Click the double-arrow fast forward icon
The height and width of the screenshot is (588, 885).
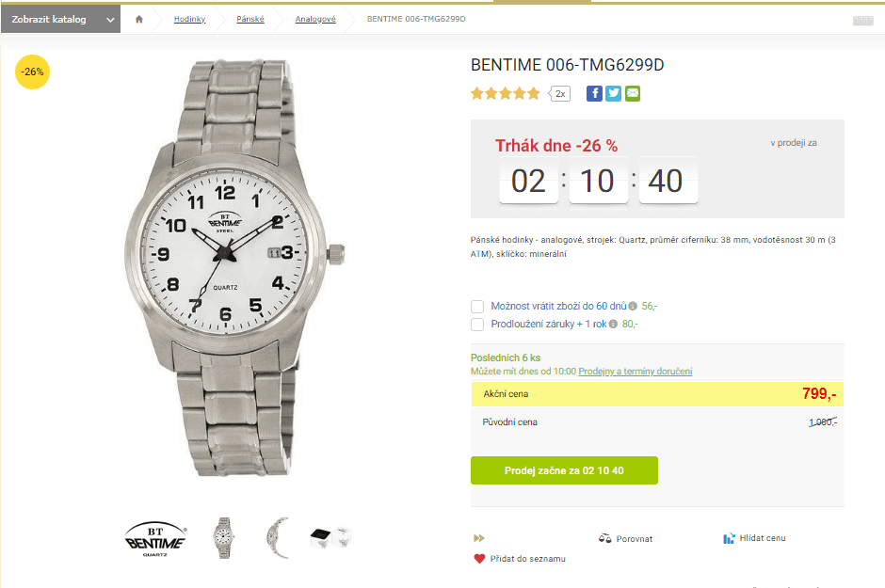point(478,537)
